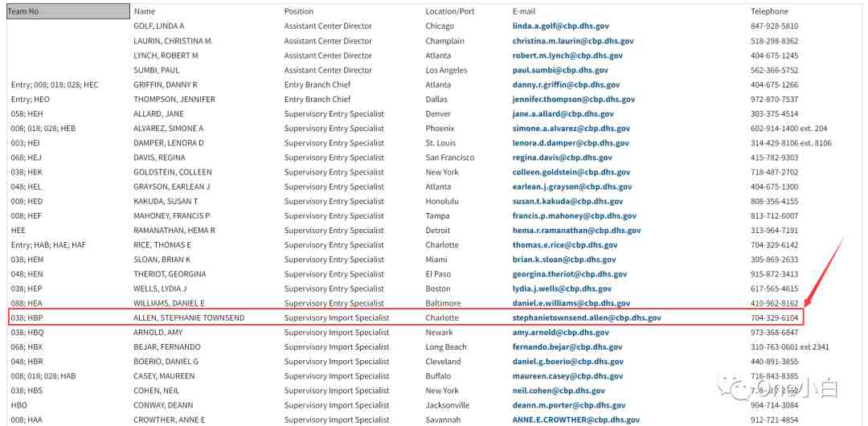The image size is (868, 426).
Task: Select telephone 310-763-0601 ext 2341
Action: point(790,346)
